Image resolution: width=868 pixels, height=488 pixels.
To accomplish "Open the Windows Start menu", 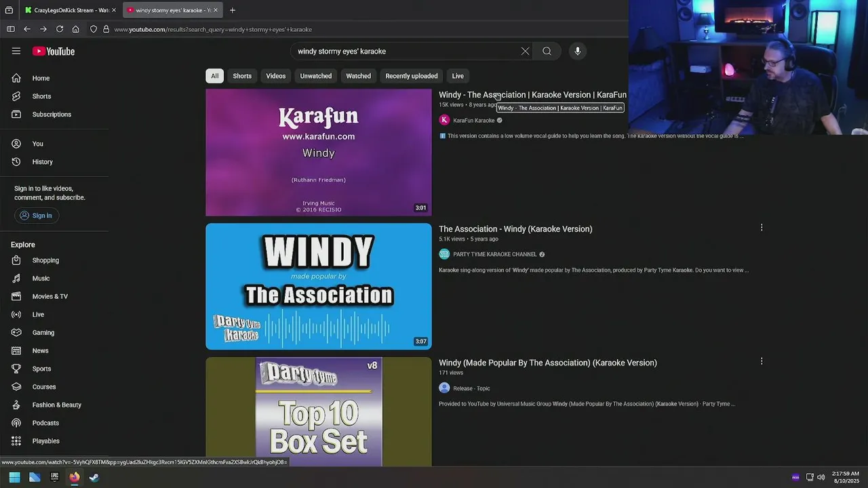I will click(14, 477).
